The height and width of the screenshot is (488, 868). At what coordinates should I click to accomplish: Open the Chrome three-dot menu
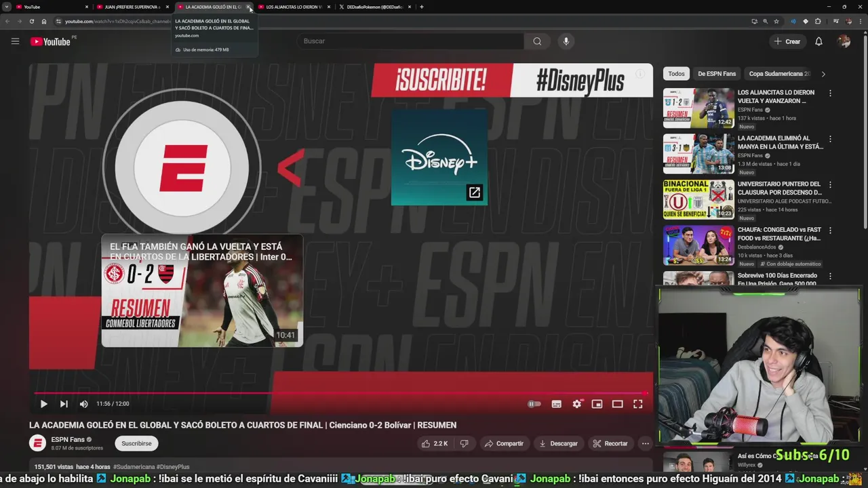tap(860, 21)
